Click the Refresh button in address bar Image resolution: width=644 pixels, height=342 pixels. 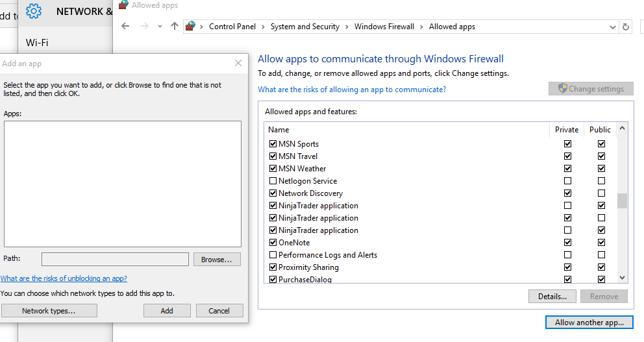tap(626, 27)
